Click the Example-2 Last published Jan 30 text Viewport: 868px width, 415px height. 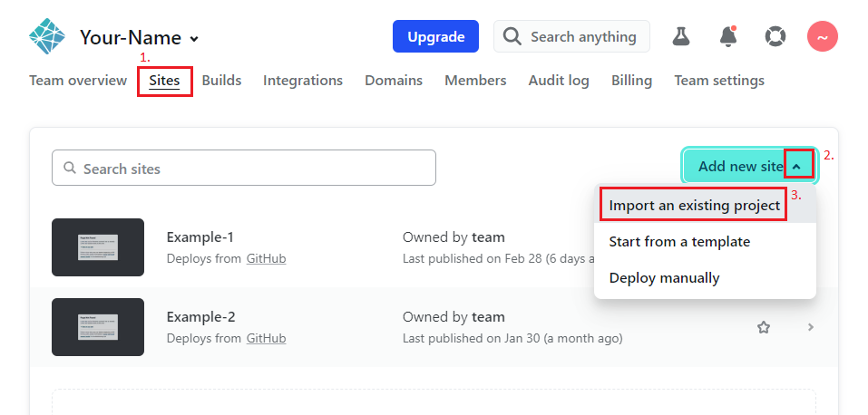tap(512, 338)
